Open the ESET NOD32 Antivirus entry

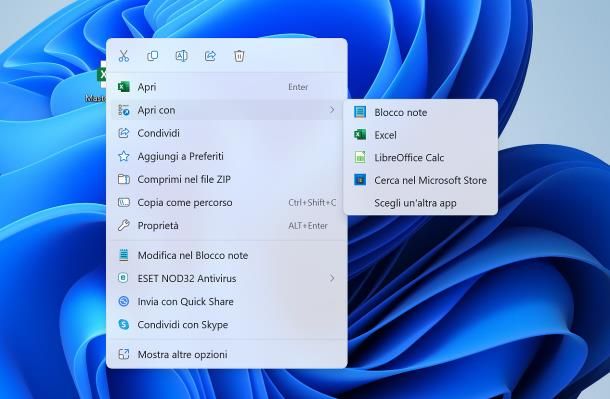pos(226,278)
